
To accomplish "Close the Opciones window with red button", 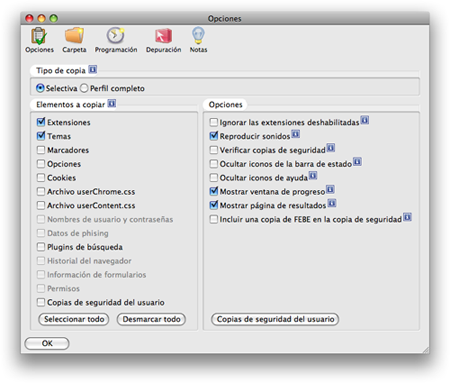I will point(30,18).
